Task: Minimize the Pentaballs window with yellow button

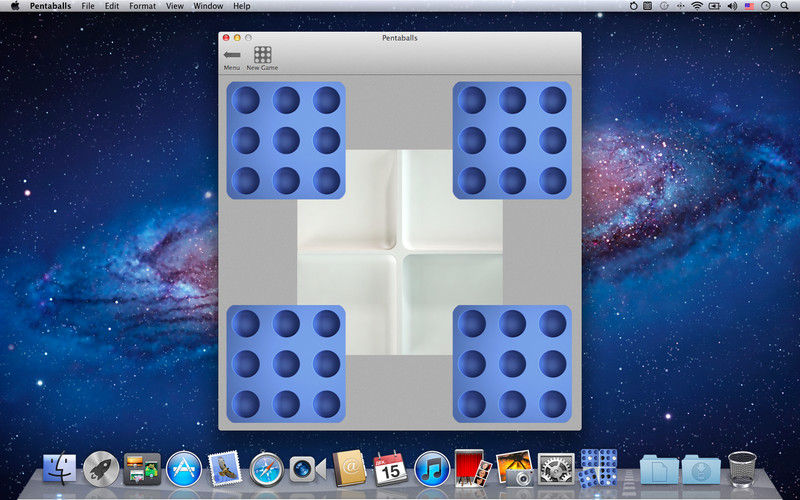Action: tap(237, 38)
